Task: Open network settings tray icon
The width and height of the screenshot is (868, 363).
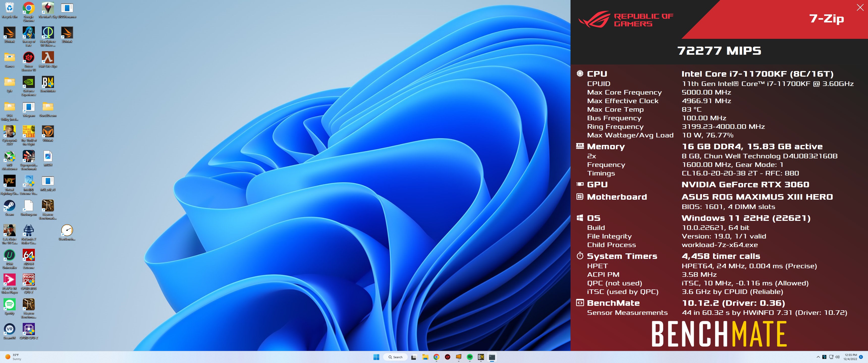Action: (x=831, y=357)
